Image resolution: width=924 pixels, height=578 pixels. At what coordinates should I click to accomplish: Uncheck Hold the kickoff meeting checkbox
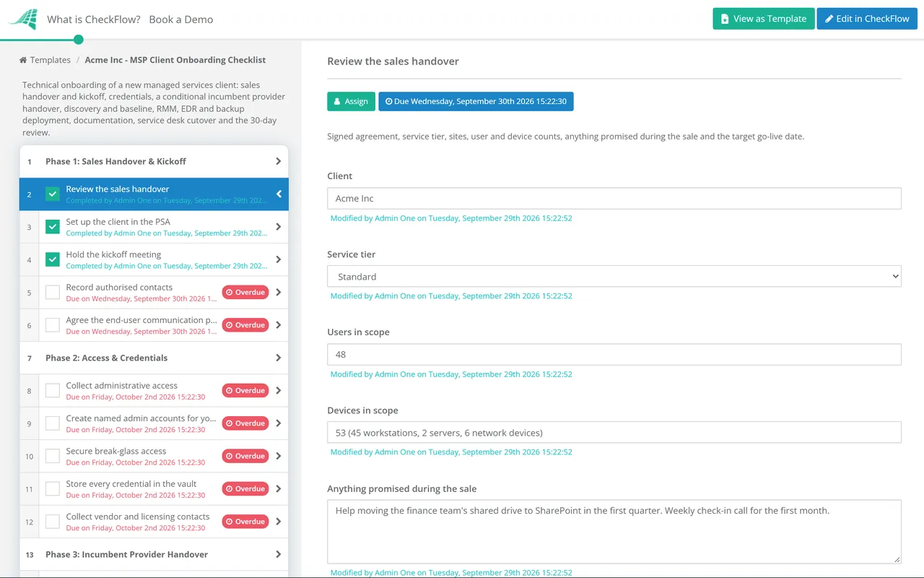point(53,259)
